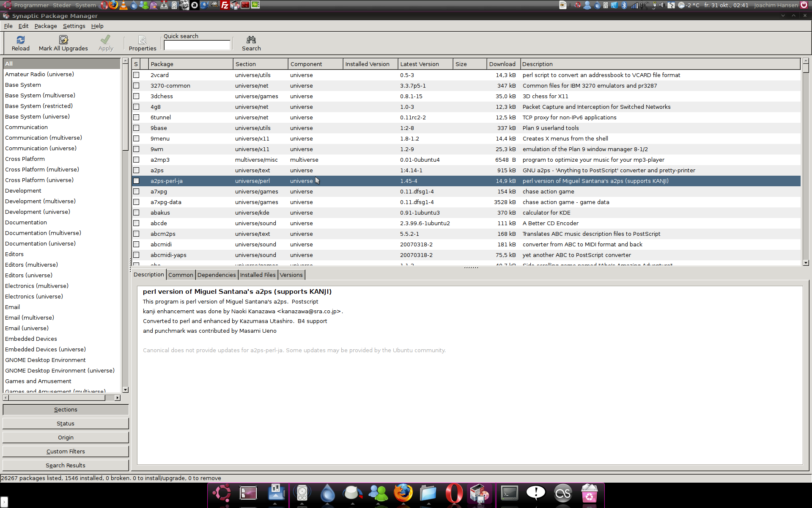The height and width of the screenshot is (508, 812).
Task: Click the power/logout button in top panel
Action: 804,5
